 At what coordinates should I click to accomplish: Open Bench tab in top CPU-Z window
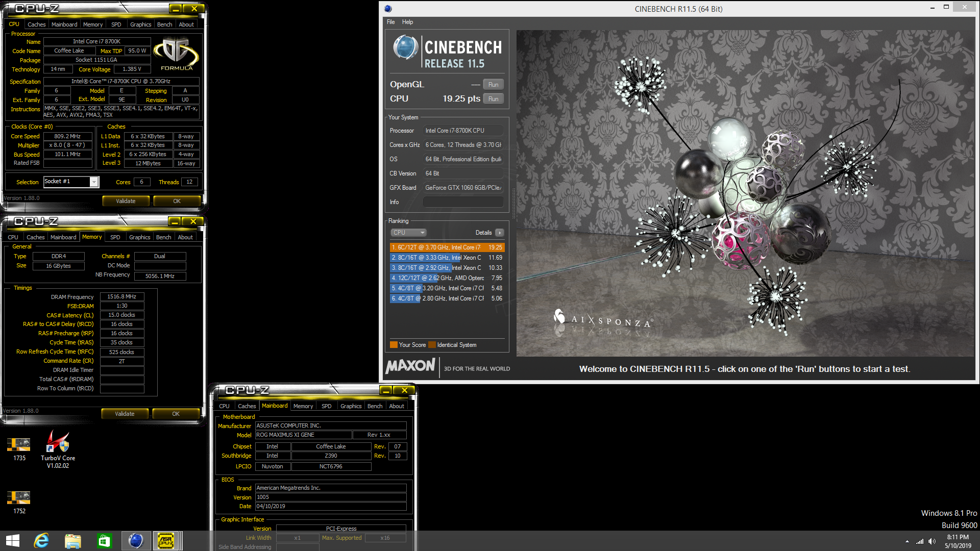[164, 24]
